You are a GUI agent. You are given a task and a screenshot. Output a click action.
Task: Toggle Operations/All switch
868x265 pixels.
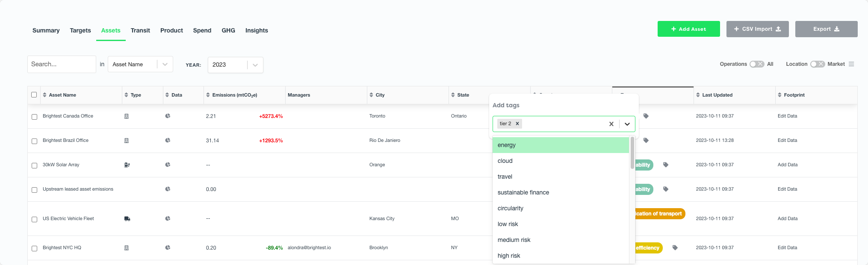coord(757,64)
